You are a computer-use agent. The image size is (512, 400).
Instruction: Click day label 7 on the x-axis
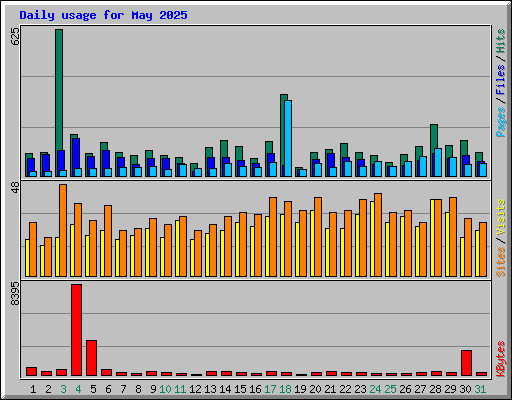(x=123, y=389)
